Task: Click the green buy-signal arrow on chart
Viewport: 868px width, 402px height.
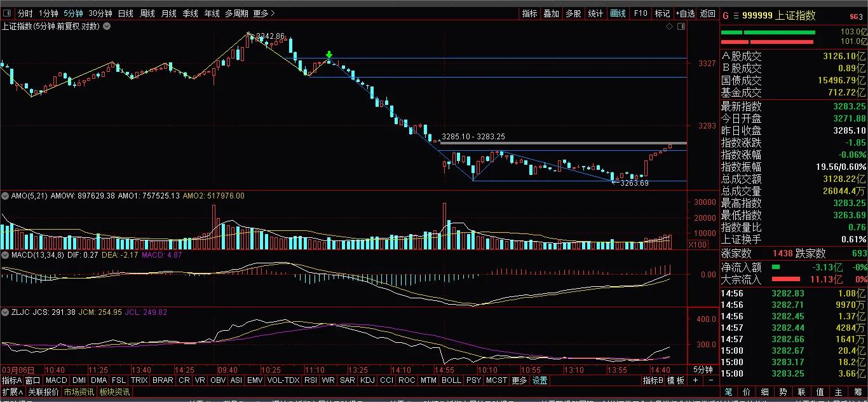Action: (x=329, y=55)
